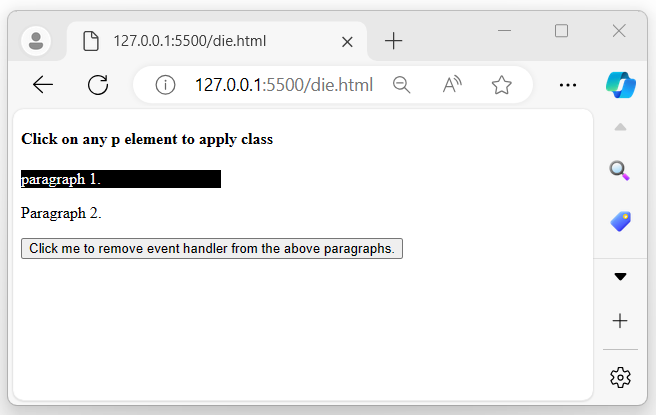The width and height of the screenshot is (656, 415).
Task: Click the zoom magnifier icon in address bar
Action: pos(402,85)
